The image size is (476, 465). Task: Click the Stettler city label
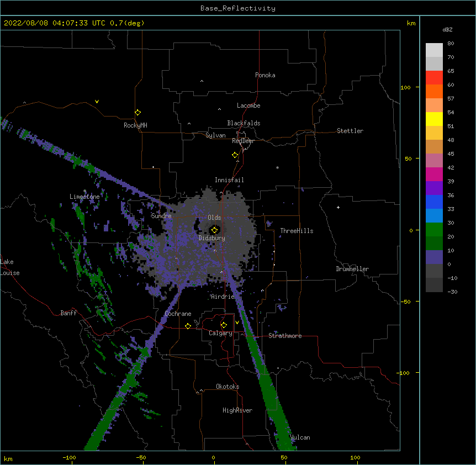[350, 131]
